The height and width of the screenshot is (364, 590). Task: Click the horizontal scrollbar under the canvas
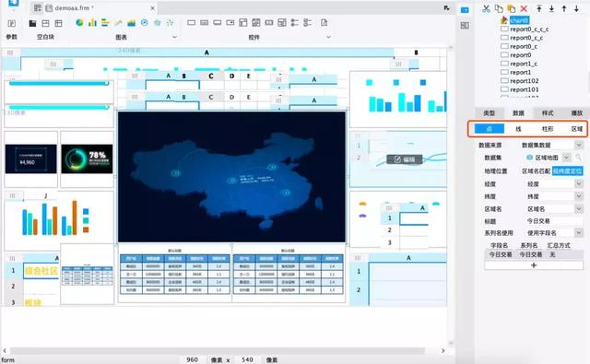[218, 351]
